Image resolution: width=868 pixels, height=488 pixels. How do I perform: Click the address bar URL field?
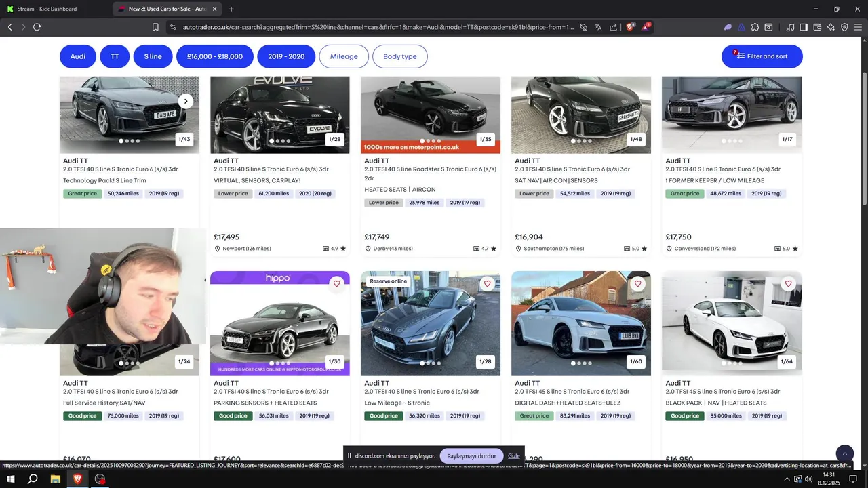point(378,27)
